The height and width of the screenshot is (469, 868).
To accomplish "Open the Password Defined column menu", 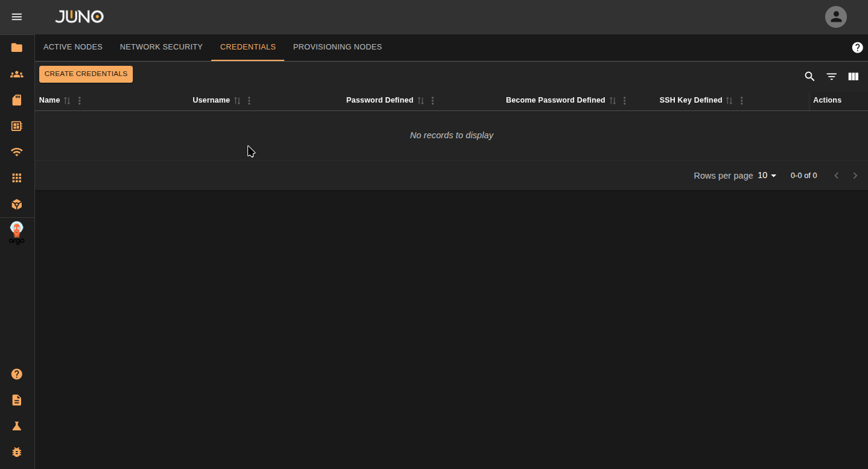I will pyautogui.click(x=433, y=101).
